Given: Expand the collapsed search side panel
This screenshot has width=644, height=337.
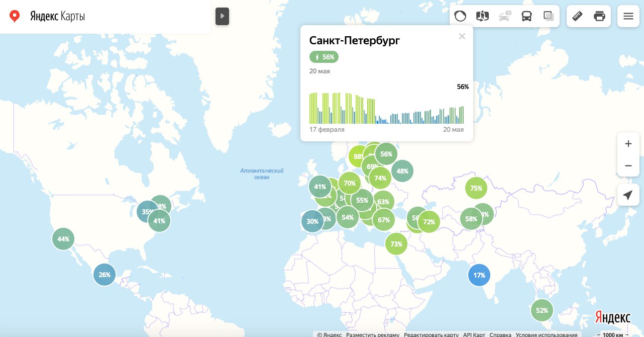Looking at the screenshot, I should pyautogui.click(x=222, y=16).
